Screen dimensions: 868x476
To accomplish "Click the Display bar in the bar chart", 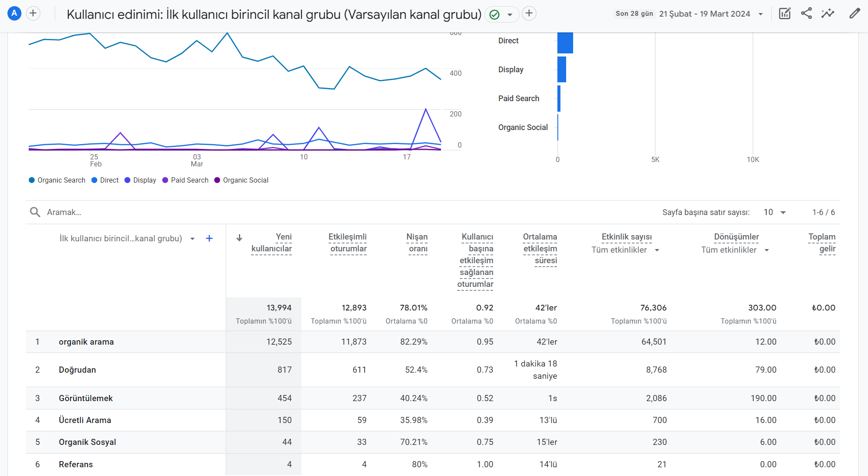I will pos(562,69).
